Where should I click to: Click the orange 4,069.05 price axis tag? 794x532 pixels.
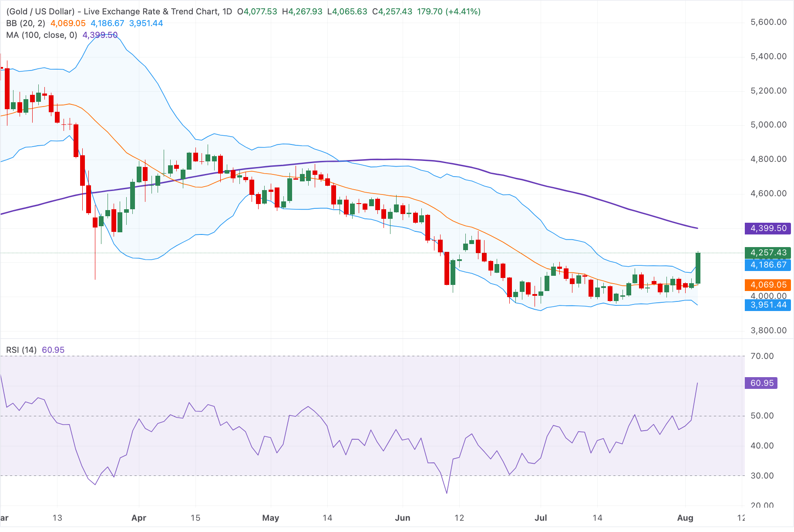pyautogui.click(x=768, y=285)
